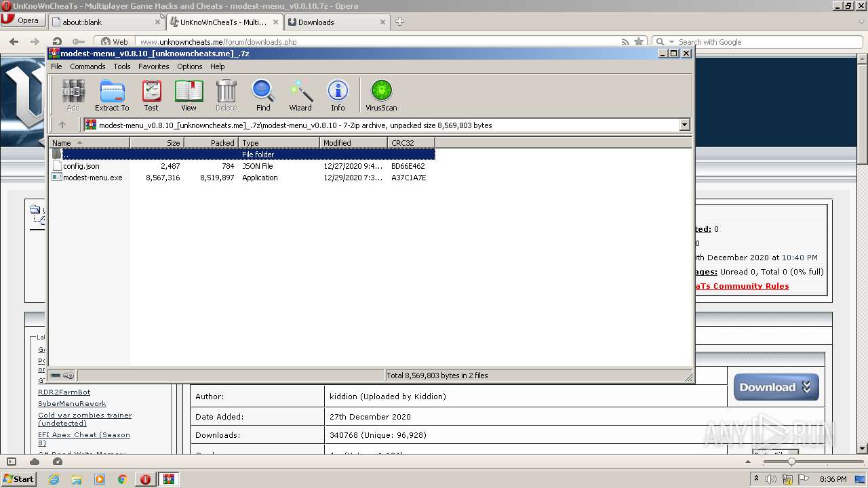The width and height of the screenshot is (868, 488).
Task: Bookmark page with the star icon
Action: click(x=638, y=42)
